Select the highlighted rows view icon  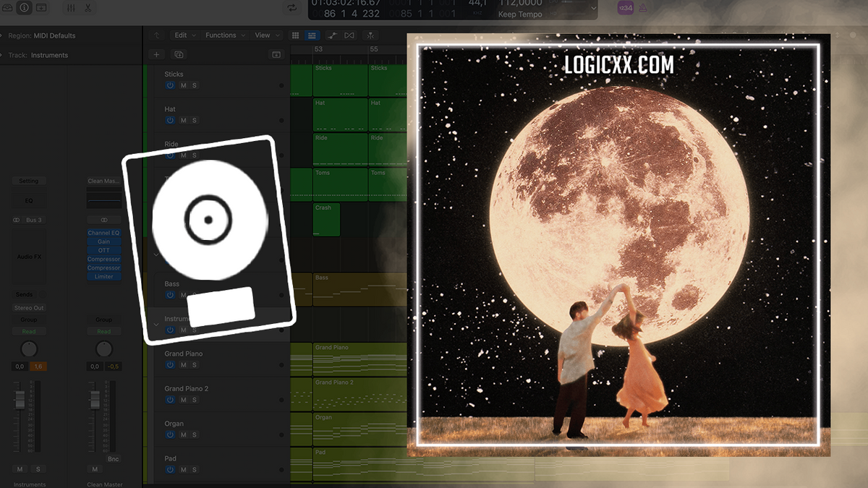(x=312, y=35)
